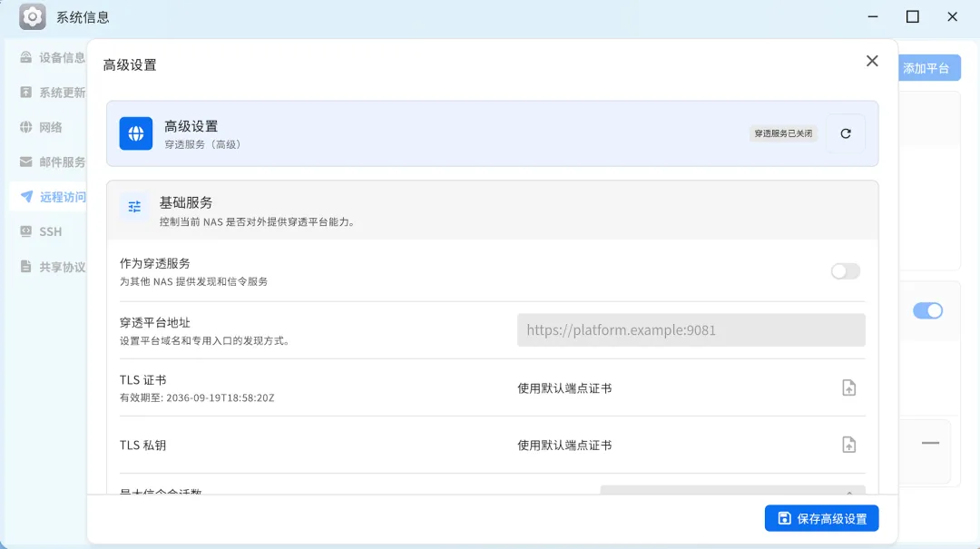Image resolution: width=980 pixels, height=549 pixels.
Task: Go to the SSH sidebar item
Action: 53,231
